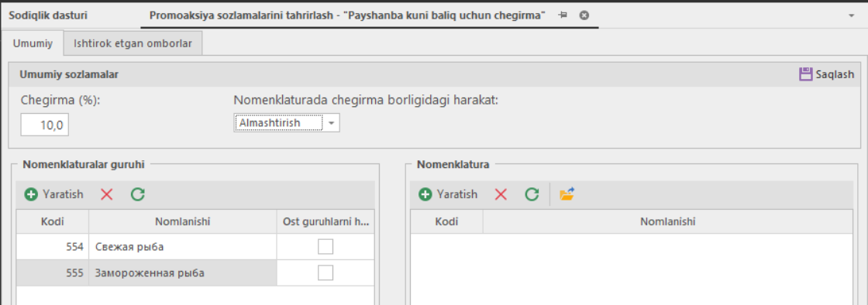The width and height of the screenshot is (868, 305).
Task: Select the Замороженная рыба row
Action: coord(195,272)
